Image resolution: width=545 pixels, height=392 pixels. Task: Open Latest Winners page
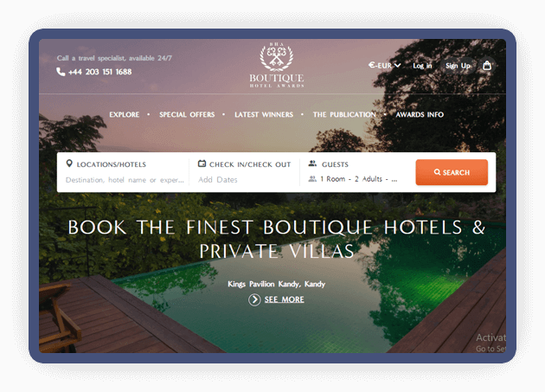264,115
